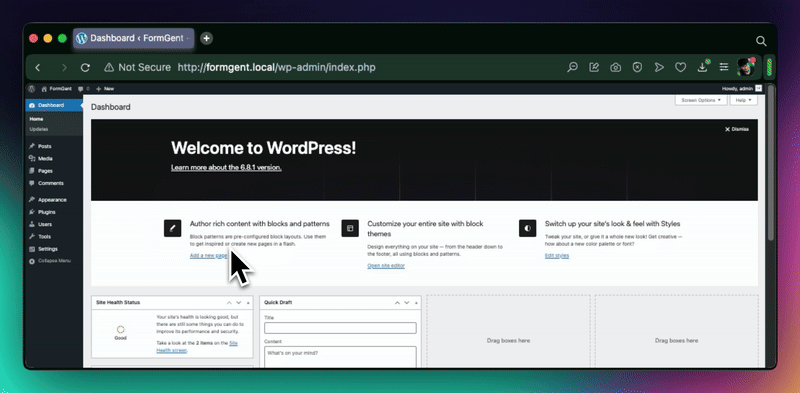This screenshot has width=800, height=393.
Task: Click the Add a new page link
Action: coord(209,255)
